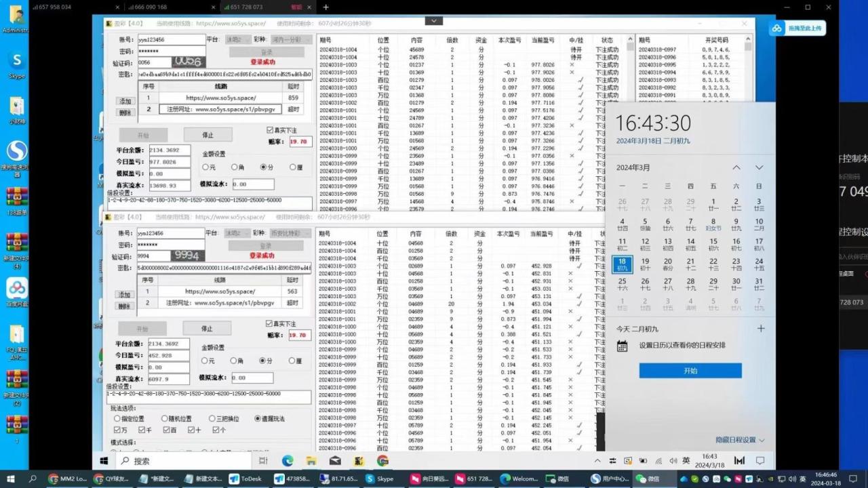Switch to the 657 958 034 tab
The width and height of the screenshot is (868, 488).
(x=56, y=7)
